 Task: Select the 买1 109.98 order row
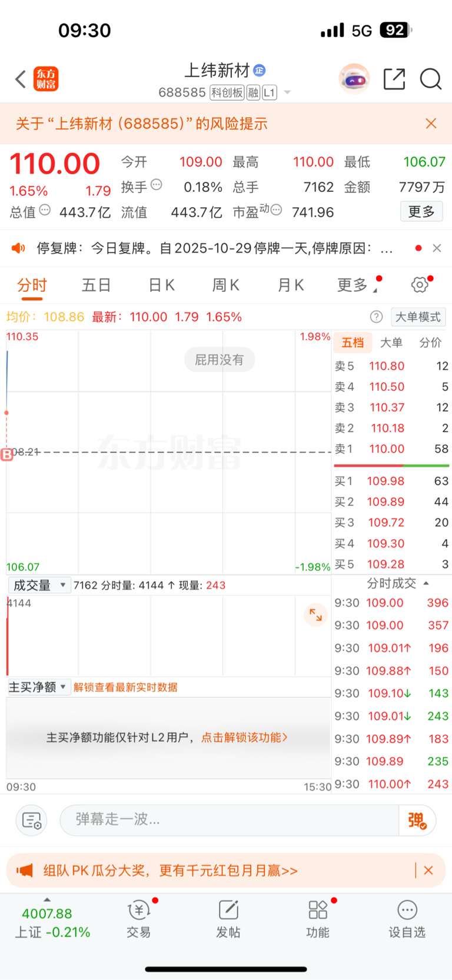(391, 481)
